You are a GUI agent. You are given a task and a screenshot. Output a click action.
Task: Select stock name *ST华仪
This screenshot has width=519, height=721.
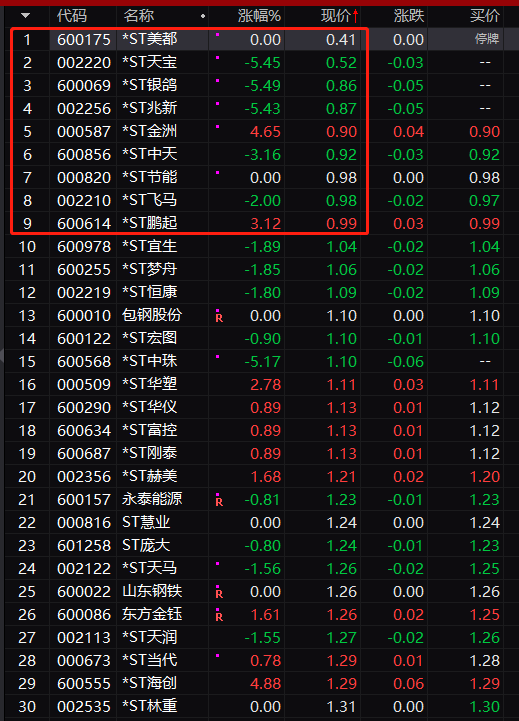click(149, 407)
